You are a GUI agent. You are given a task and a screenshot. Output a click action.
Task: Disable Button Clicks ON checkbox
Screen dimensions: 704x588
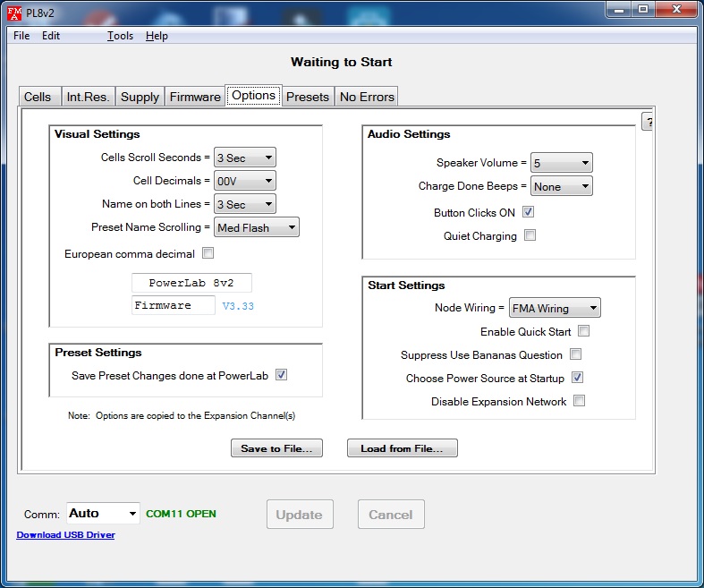tap(529, 212)
